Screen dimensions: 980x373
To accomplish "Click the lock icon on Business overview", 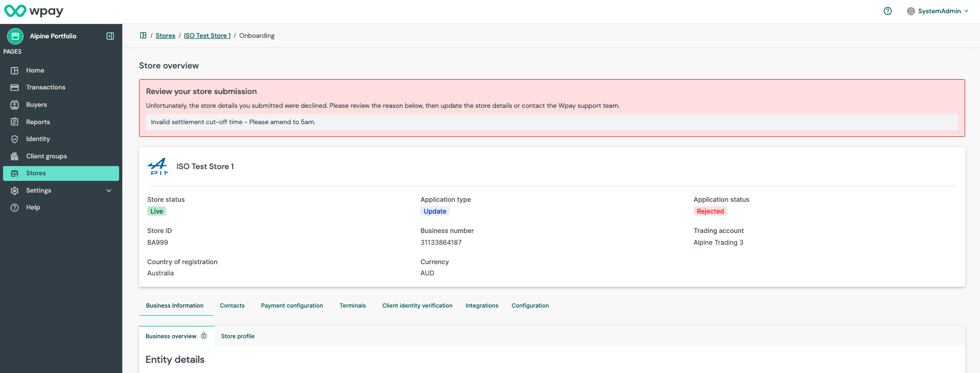I will (x=203, y=336).
